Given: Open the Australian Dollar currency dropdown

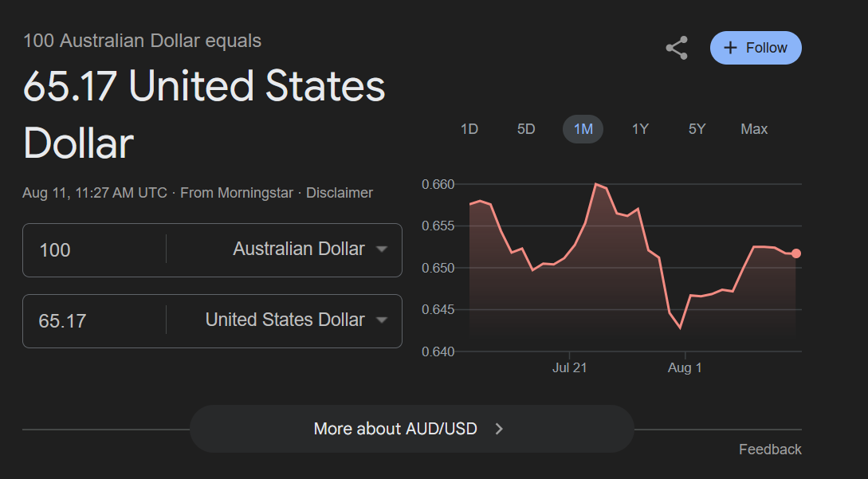Looking at the screenshot, I should (310, 249).
